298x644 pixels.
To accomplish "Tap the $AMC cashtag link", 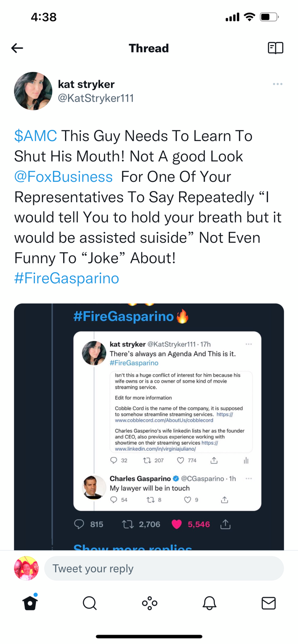I will (x=36, y=136).
